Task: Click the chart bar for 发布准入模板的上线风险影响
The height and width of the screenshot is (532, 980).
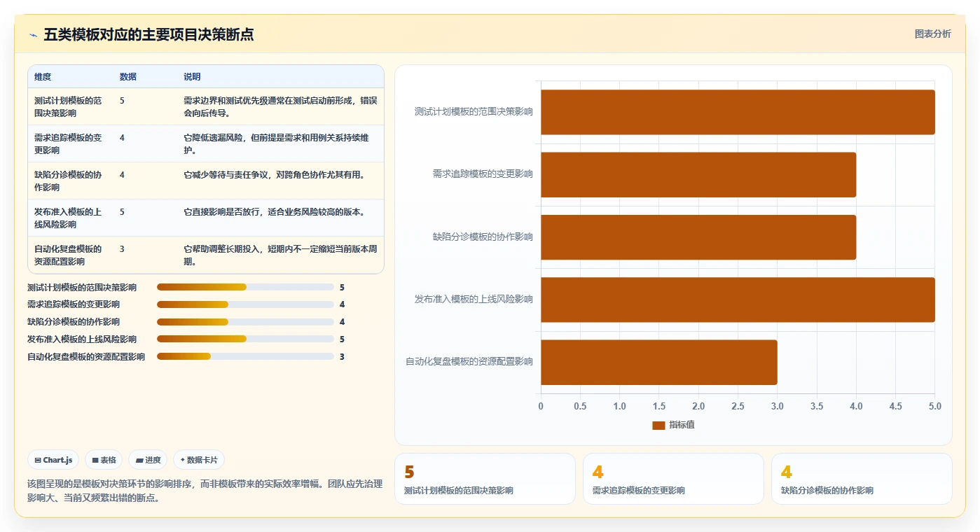Action: point(738,300)
